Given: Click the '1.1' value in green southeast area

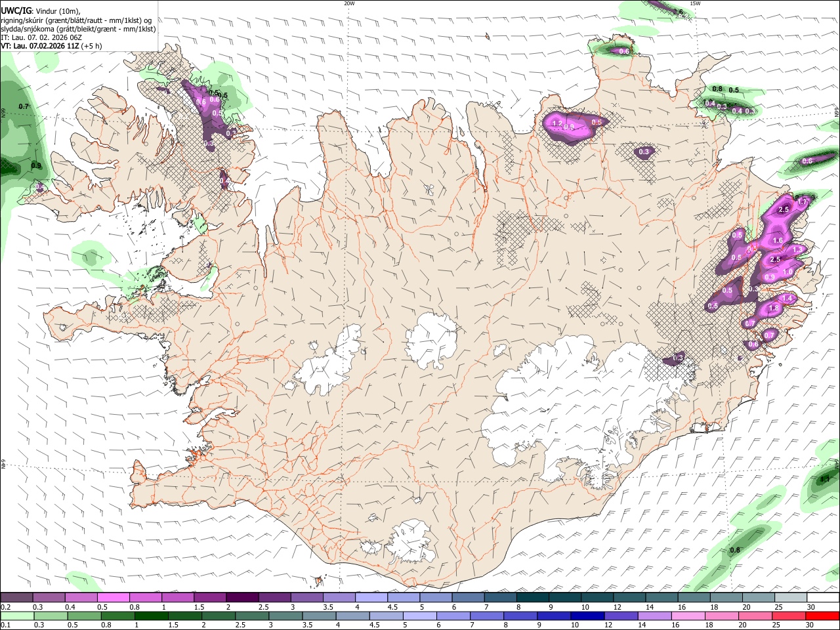Looking at the screenshot, I should [825, 479].
